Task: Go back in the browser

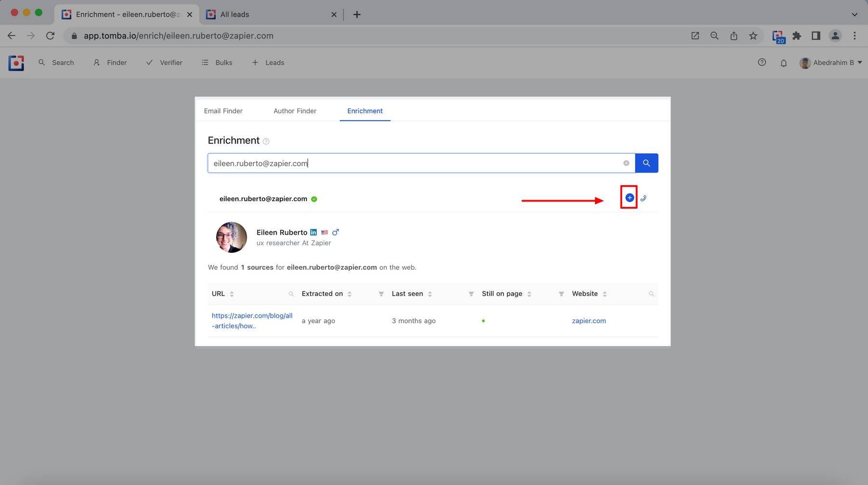Action: (x=12, y=36)
